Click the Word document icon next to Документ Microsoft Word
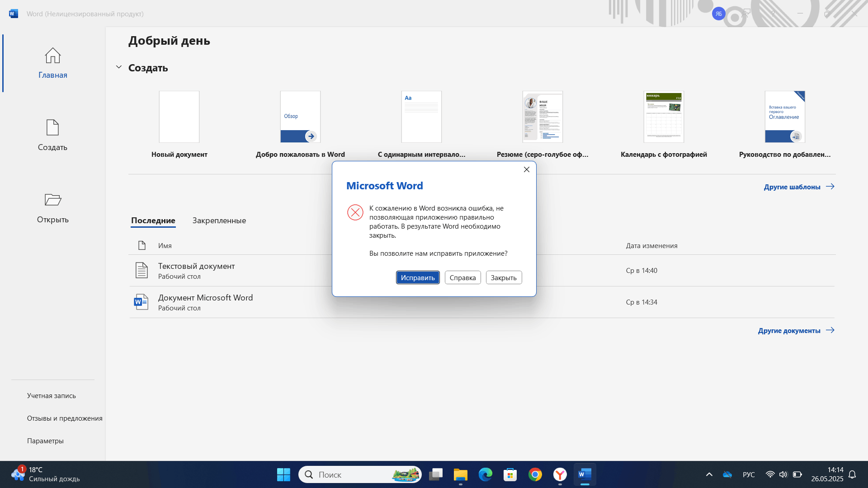 pos(141,302)
